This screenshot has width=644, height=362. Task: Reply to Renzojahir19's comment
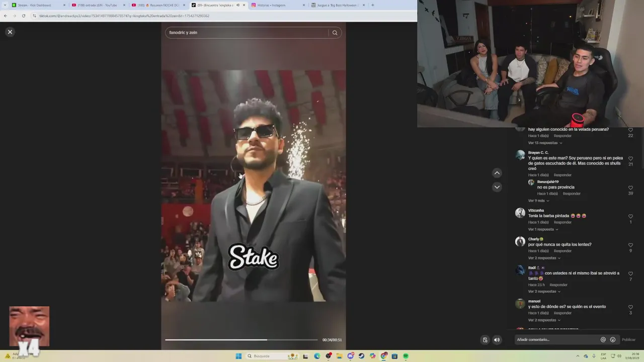[x=572, y=194]
